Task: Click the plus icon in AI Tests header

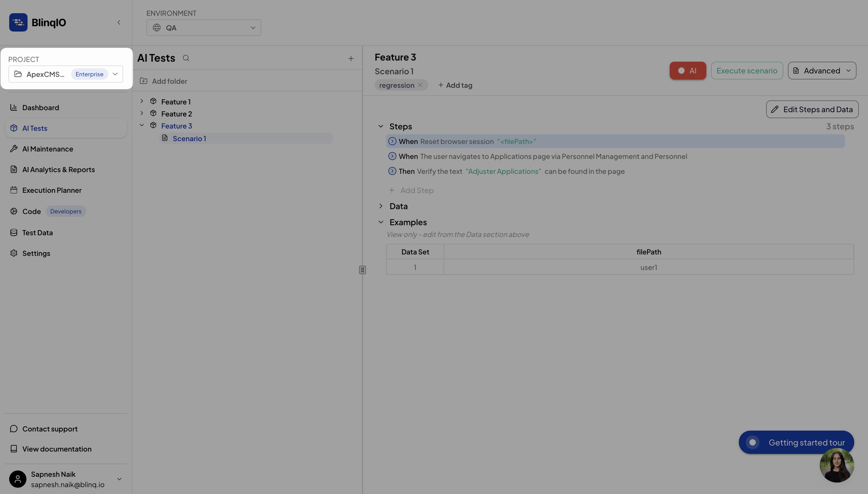Action: pos(351,59)
